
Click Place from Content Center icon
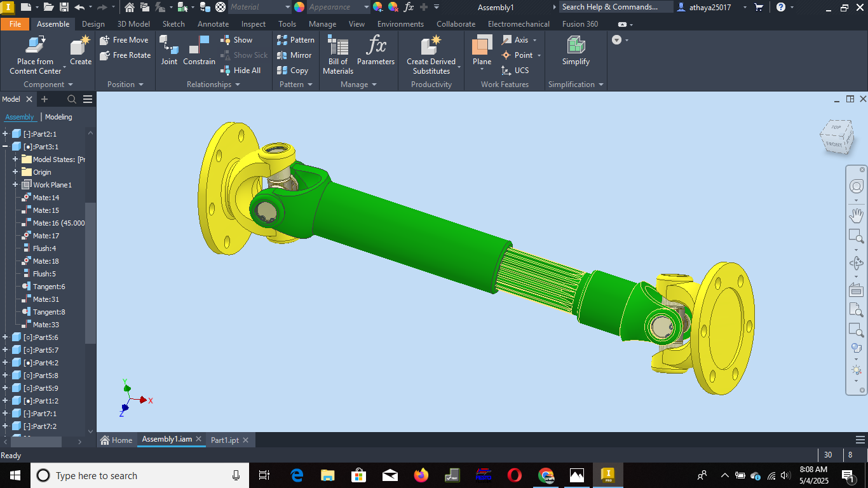click(x=35, y=46)
